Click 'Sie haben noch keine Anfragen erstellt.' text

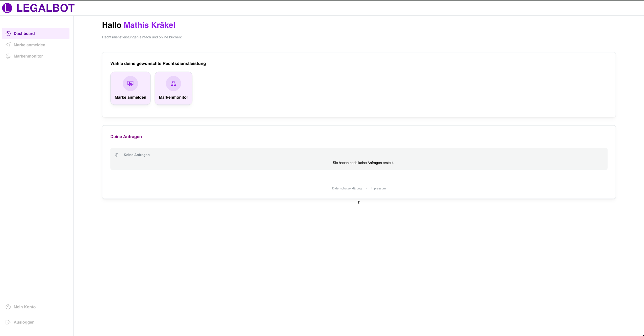click(x=363, y=163)
